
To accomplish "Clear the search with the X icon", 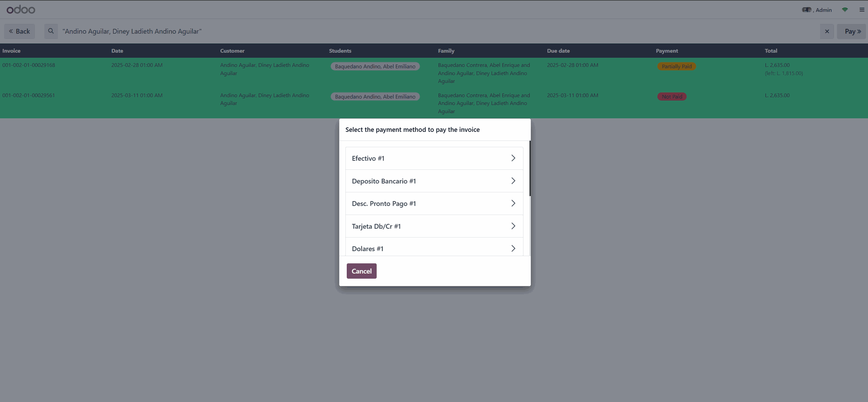I will [827, 31].
